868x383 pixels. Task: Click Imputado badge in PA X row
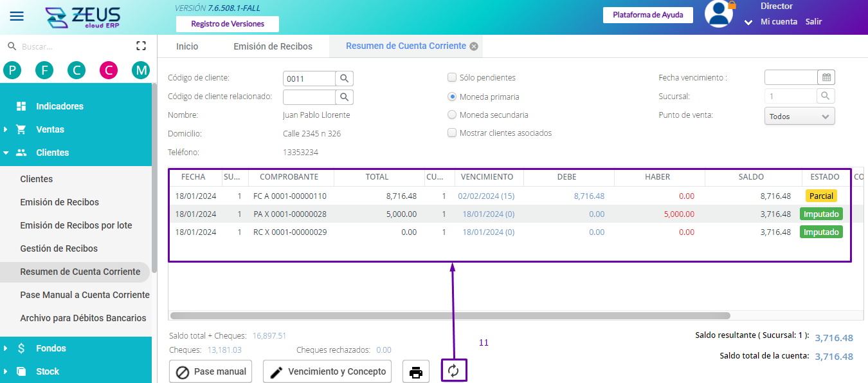click(821, 214)
